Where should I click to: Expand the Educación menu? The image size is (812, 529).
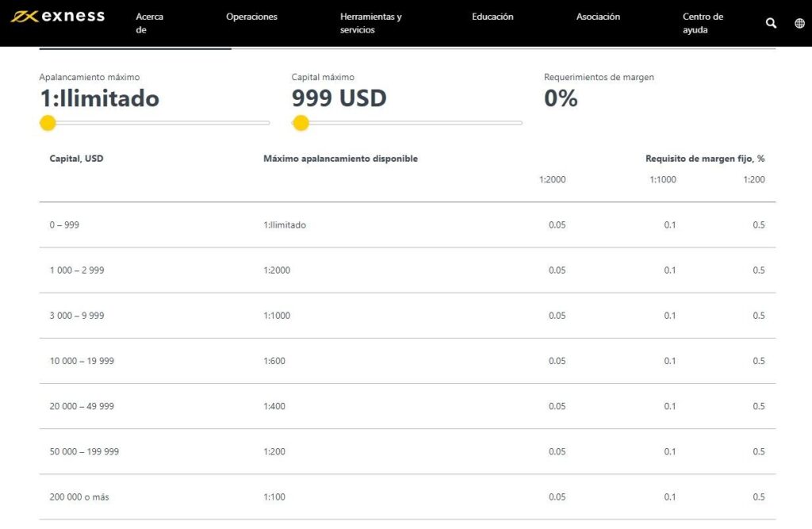(492, 17)
